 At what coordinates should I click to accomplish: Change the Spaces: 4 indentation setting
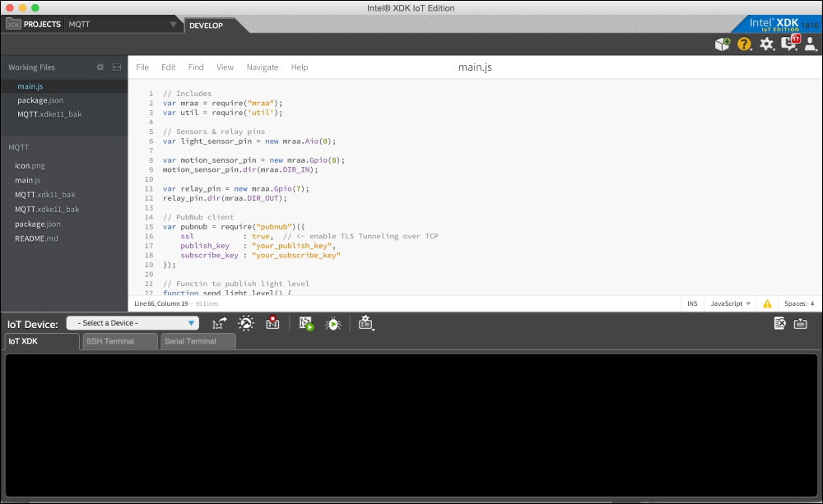click(x=799, y=303)
